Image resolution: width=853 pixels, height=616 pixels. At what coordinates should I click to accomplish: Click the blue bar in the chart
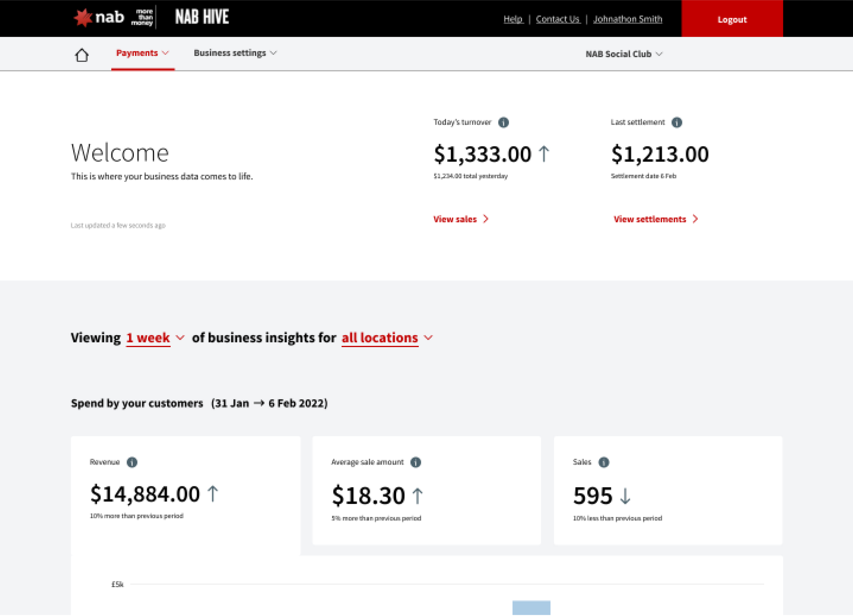point(531,608)
